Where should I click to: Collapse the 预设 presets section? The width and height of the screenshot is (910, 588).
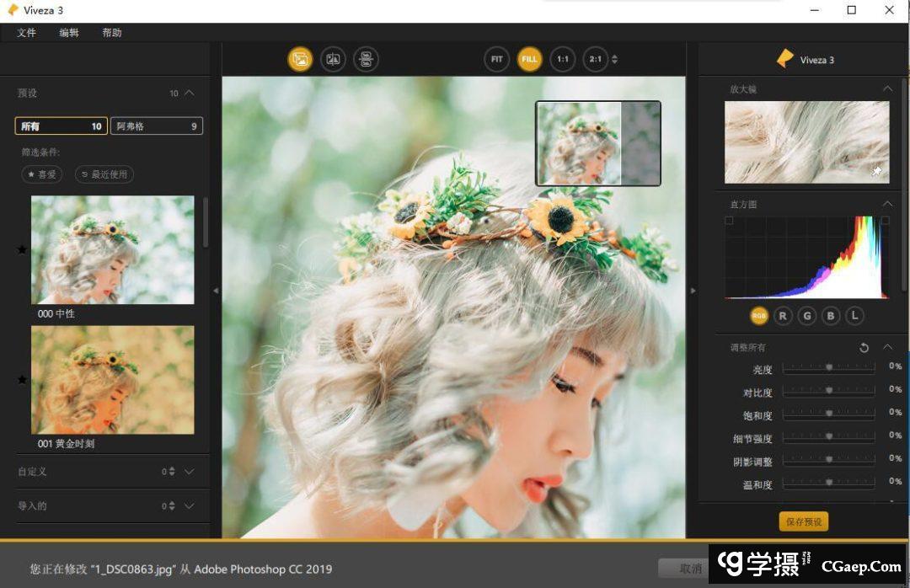tap(189, 93)
